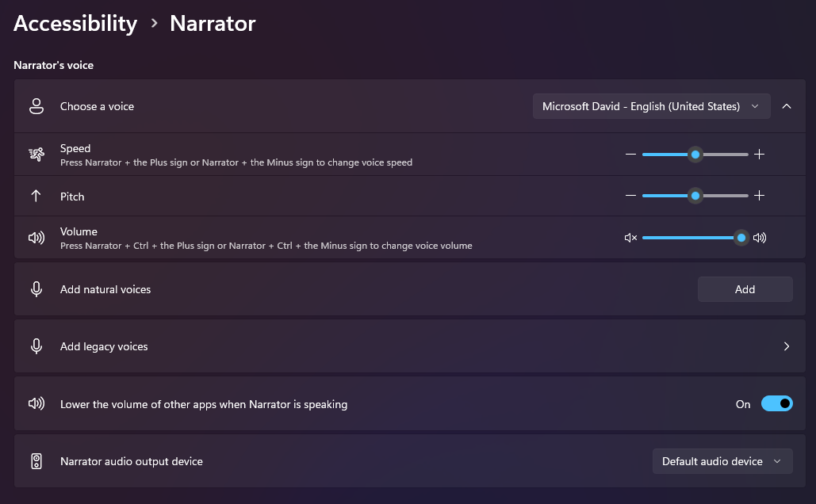Click the loud speaker icon beside Volume slider
The image size is (816, 504).
coord(760,238)
